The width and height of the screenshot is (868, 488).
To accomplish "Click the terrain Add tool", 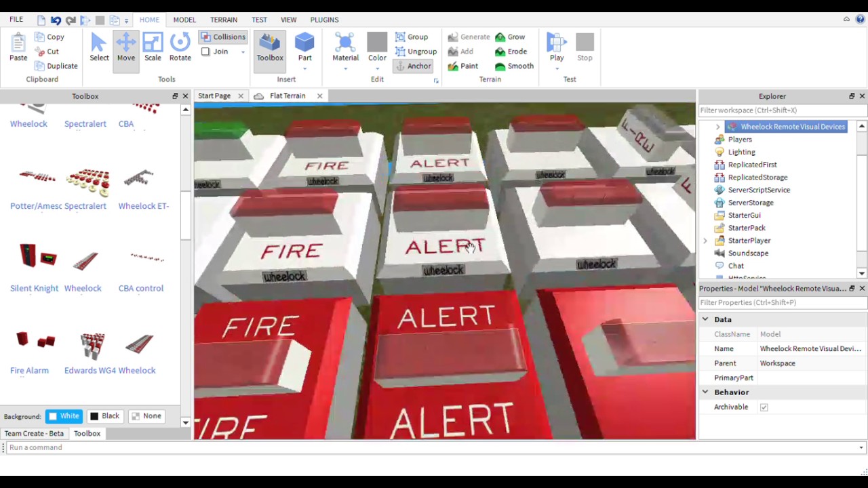I will pyautogui.click(x=460, y=52).
